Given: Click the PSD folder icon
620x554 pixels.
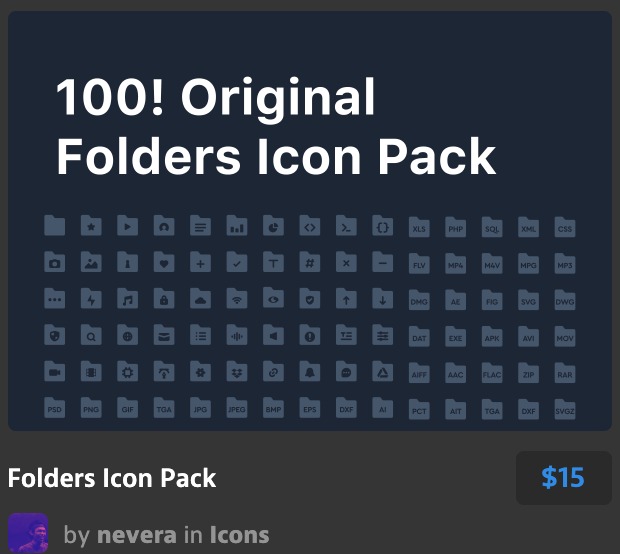Looking at the screenshot, I should (55, 408).
